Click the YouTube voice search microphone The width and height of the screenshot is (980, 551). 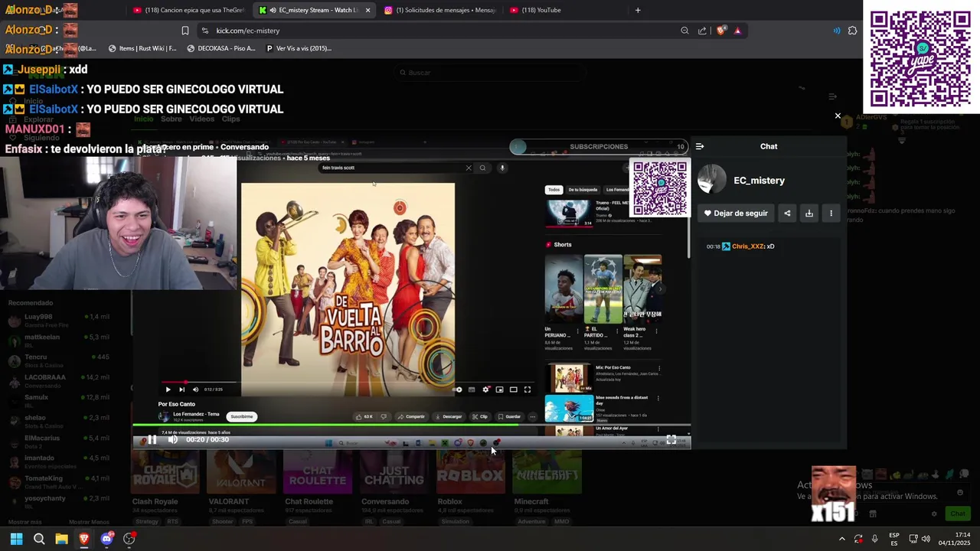(x=502, y=168)
